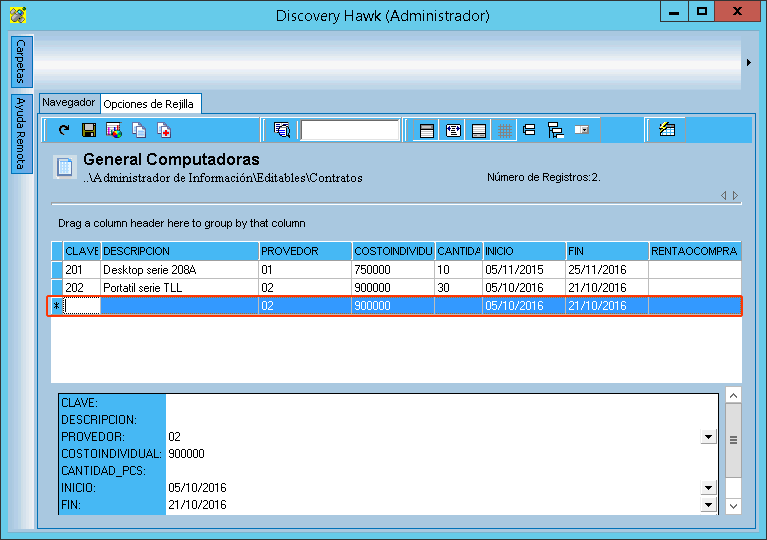Click quantity cell '30'
767x540 pixels.
pos(459,288)
